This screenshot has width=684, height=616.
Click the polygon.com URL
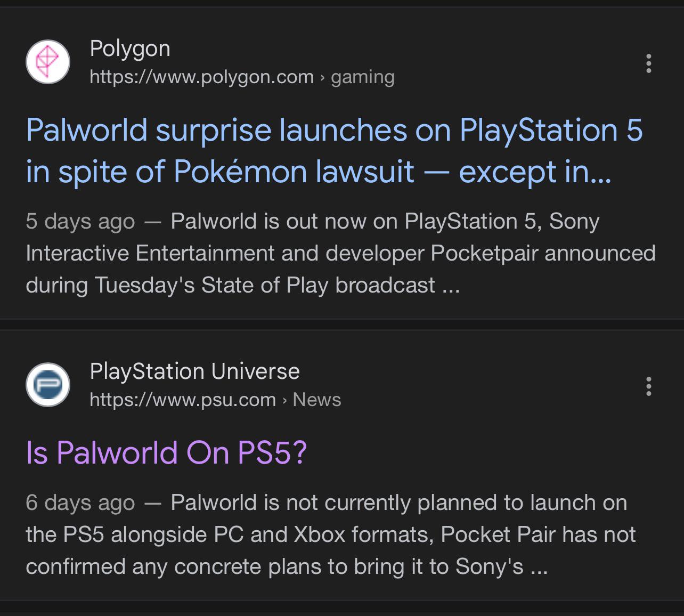click(201, 76)
